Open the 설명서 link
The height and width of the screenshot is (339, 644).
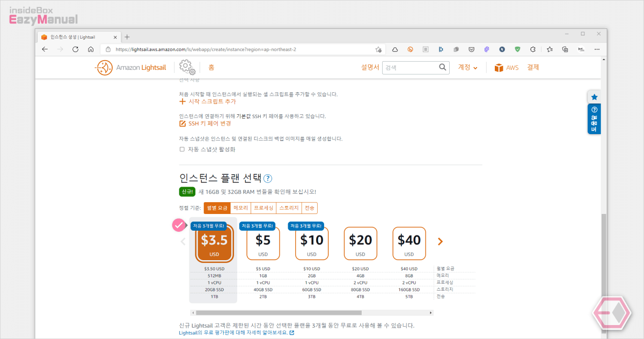pyautogui.click(x=370, y=68)
